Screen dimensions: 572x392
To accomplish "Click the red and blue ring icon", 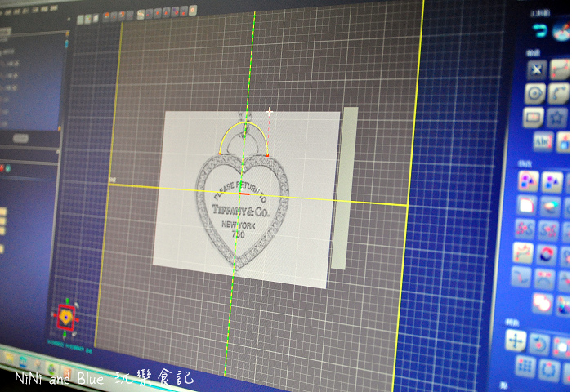I will tap(547, 254).
